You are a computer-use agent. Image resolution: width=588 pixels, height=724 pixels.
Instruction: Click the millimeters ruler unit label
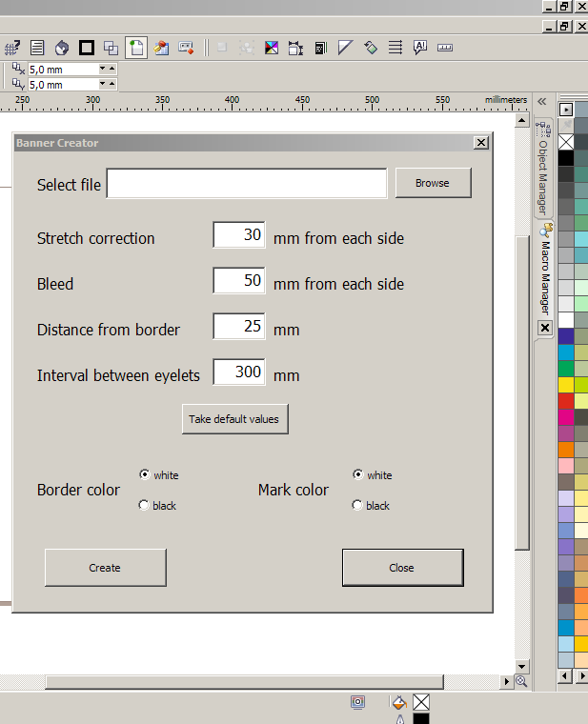[506, 99]
